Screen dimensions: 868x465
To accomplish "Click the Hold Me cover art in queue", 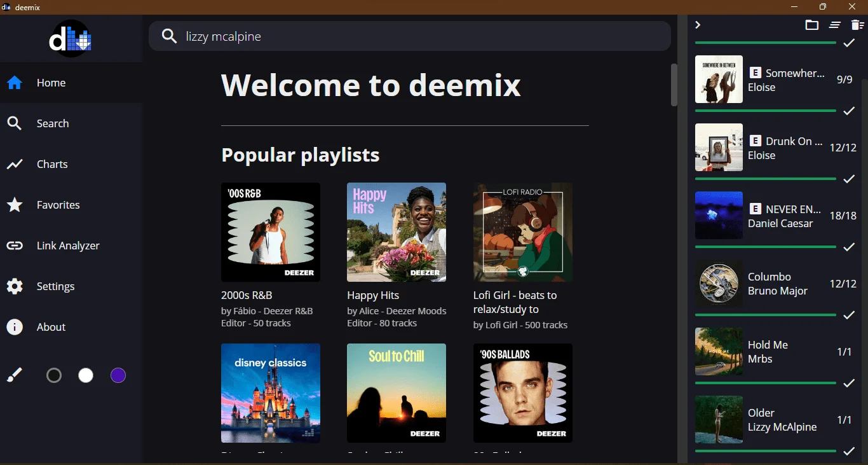I will [x=719, y=352].
